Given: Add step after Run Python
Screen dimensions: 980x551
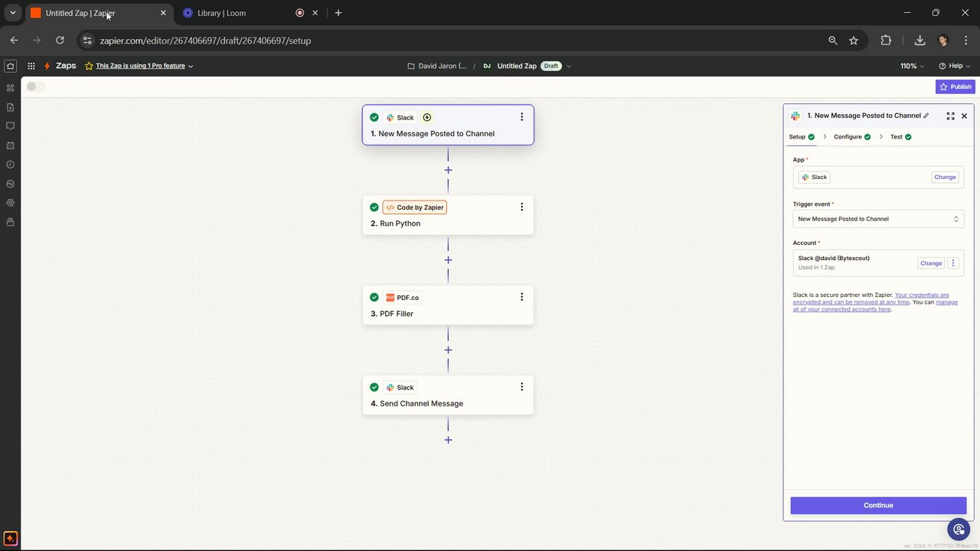Looking at the screenshot, I should coord(448,260).
